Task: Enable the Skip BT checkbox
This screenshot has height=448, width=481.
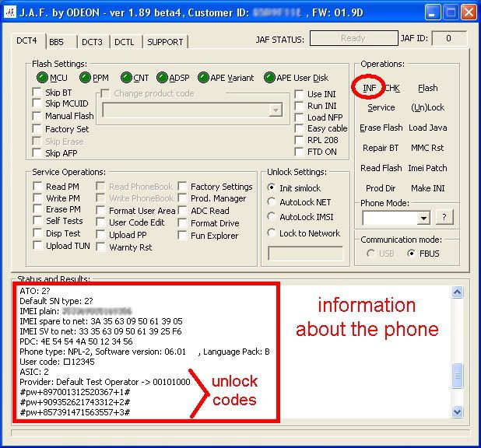Action: click(37, 92)
